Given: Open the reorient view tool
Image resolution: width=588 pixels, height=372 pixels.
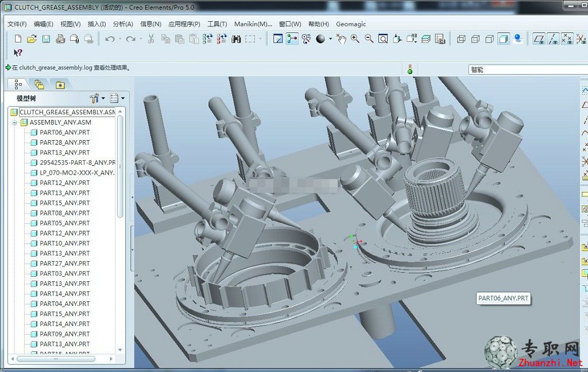Looking at the screenshot, I should coord(397,38).
